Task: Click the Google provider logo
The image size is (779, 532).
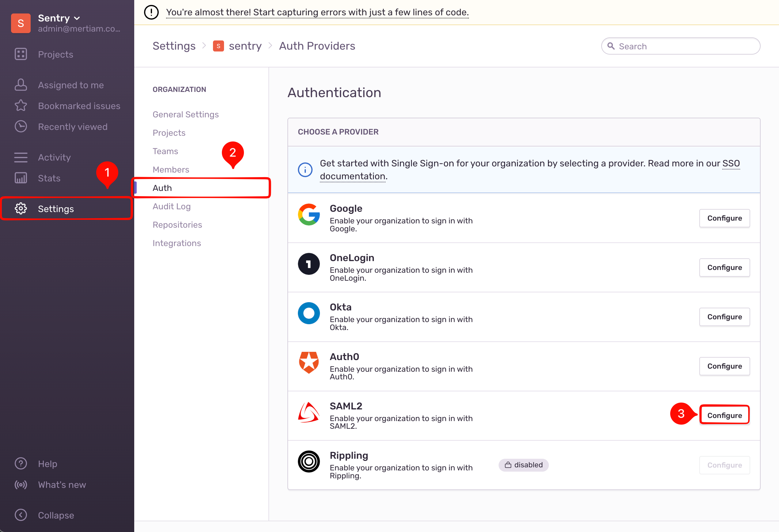Action: click(309, 215)
